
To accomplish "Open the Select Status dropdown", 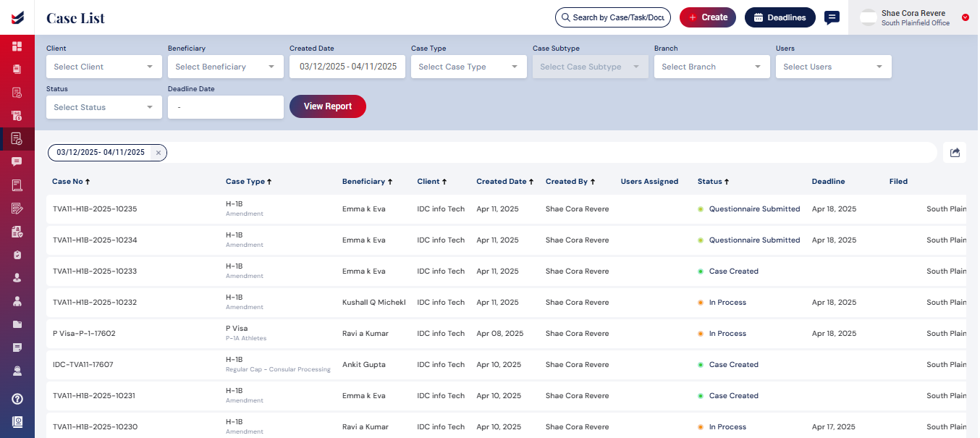I will click(104, 107).
